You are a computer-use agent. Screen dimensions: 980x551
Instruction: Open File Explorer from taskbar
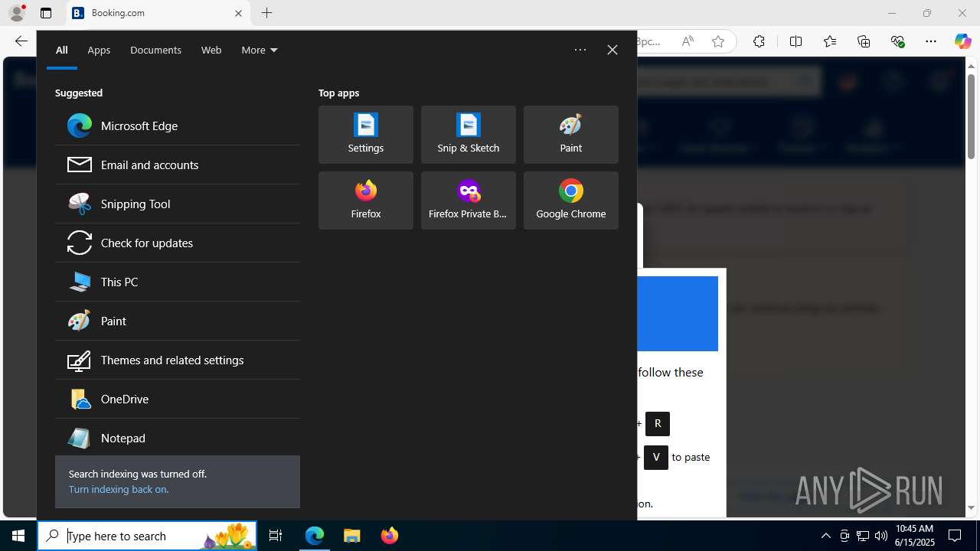[352, 536]
